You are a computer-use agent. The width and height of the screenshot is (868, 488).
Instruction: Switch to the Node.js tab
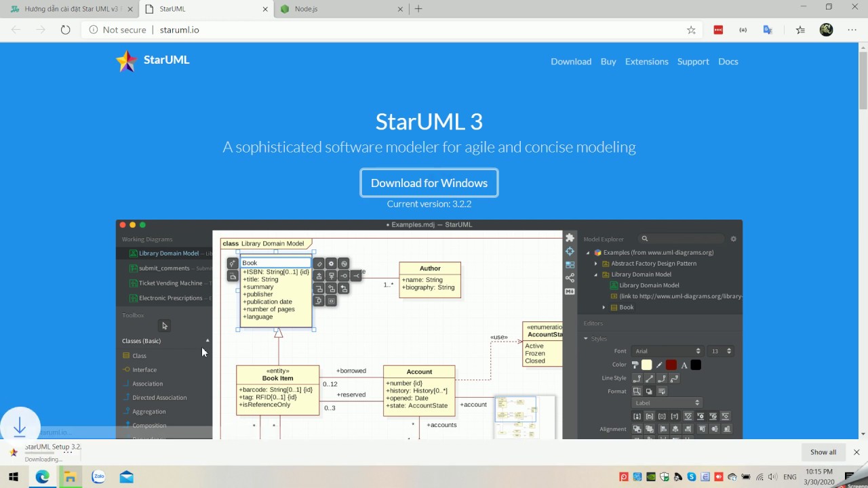[x=342, y=9]
